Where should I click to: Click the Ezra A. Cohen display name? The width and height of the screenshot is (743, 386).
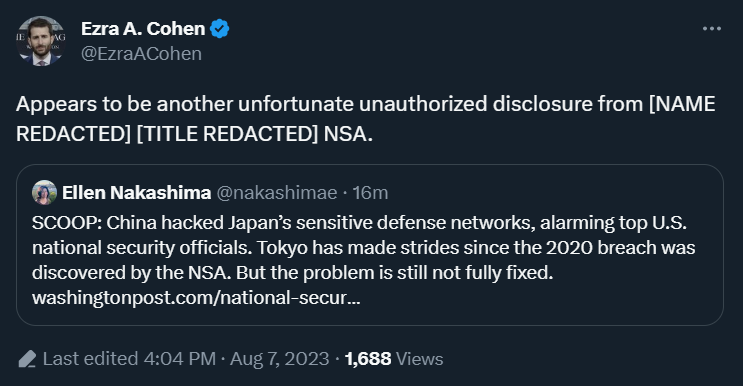143,29
